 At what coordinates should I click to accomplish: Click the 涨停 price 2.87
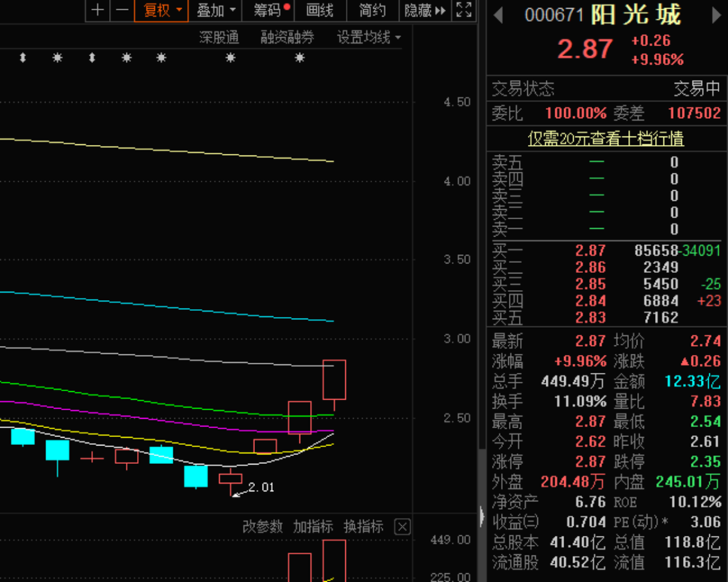click(x=590, y=462)
